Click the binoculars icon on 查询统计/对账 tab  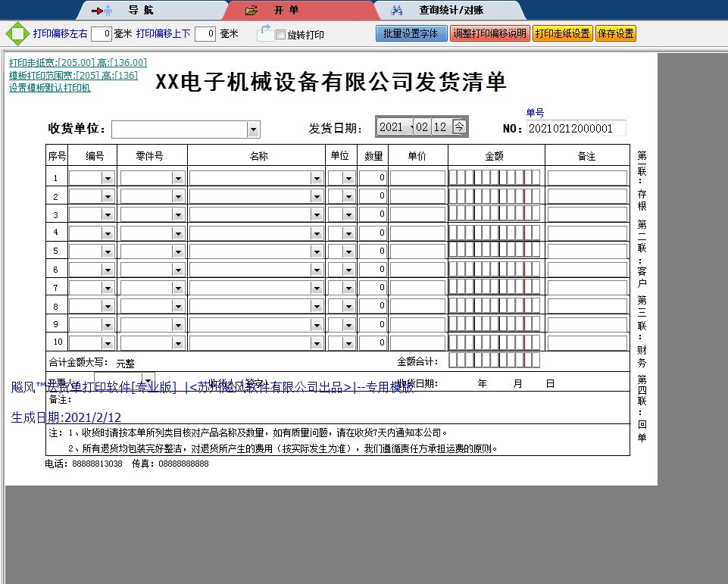coord(398,9)
